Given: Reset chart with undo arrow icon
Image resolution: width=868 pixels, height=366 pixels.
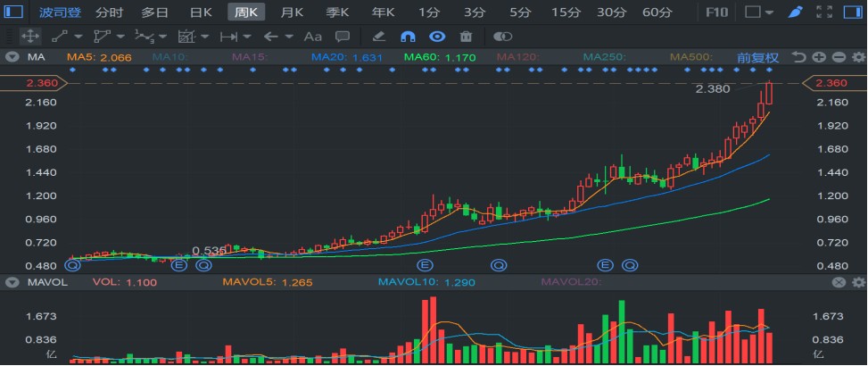Looking at the screenshot, I should (798, 57).
